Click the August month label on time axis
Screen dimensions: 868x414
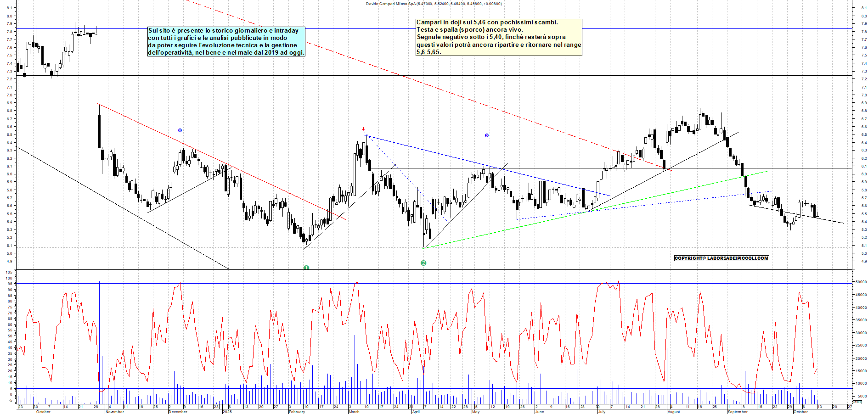click(673, 412)
